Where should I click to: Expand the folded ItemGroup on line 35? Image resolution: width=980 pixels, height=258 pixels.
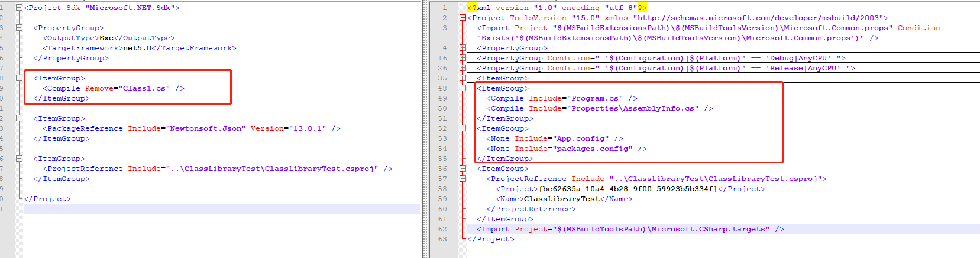click(462, 78)
